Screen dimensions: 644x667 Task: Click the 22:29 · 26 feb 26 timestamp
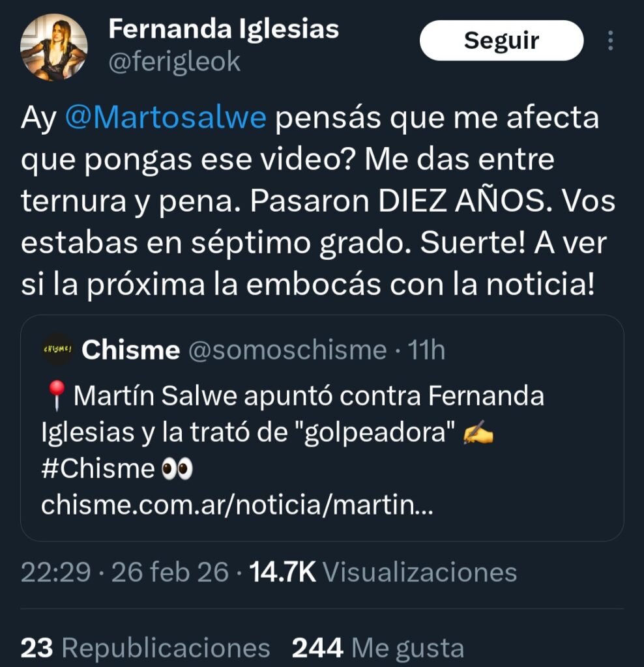point(124,572)
